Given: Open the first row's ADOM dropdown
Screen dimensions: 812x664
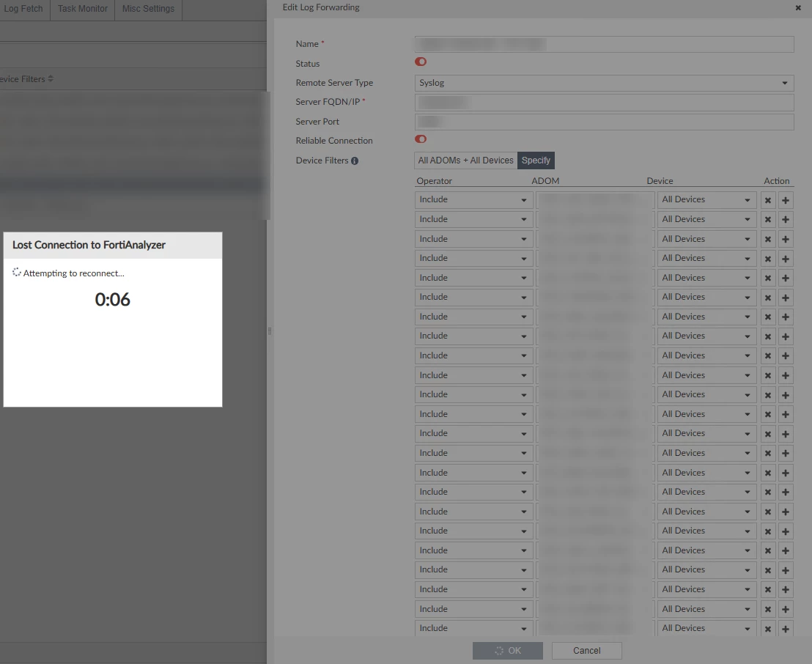Looking at the screenshot, I should tap(595, 199).
